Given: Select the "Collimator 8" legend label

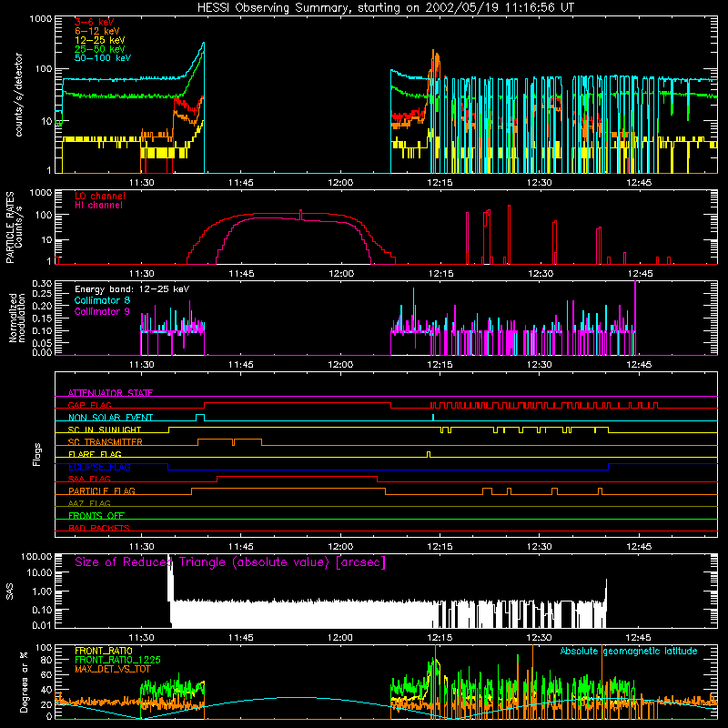Looking at the screenshot, I should [x=102, y=300].
